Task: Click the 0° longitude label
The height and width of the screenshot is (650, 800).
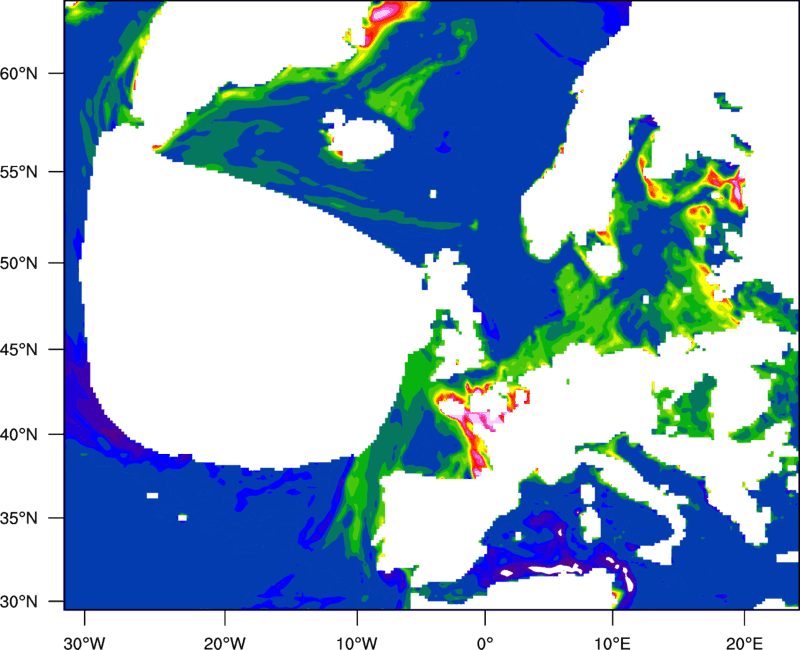Action: 485,643
